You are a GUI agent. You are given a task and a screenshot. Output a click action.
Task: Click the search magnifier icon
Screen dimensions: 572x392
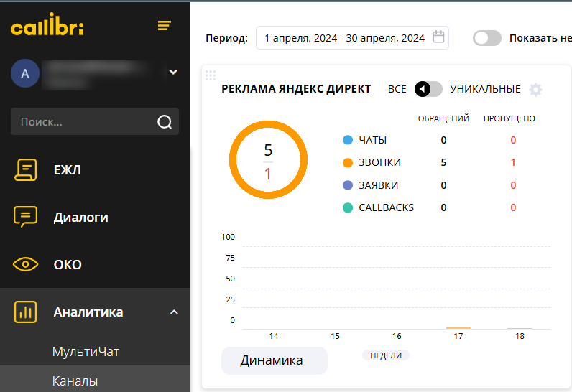tap(165, 121)
